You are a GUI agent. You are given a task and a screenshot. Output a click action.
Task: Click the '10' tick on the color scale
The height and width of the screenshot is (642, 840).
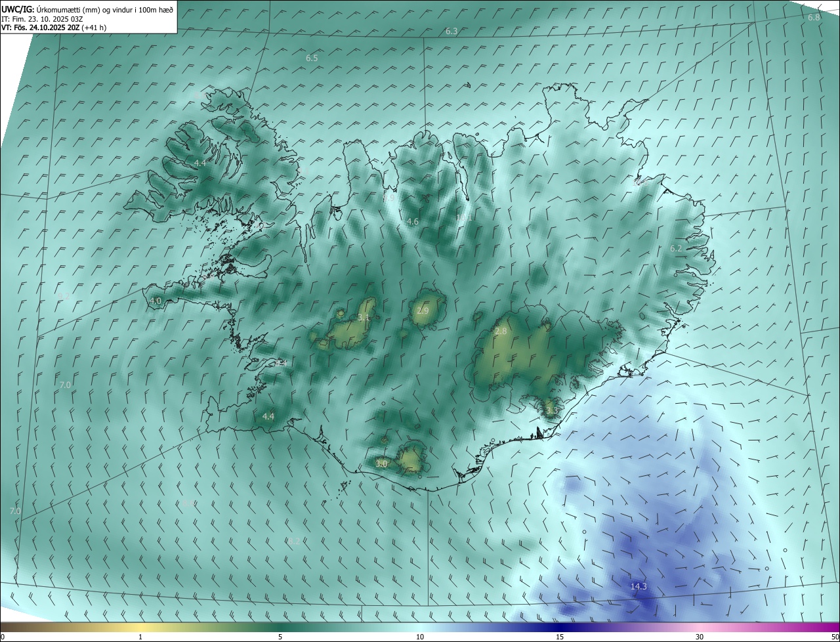coord(420,637)
